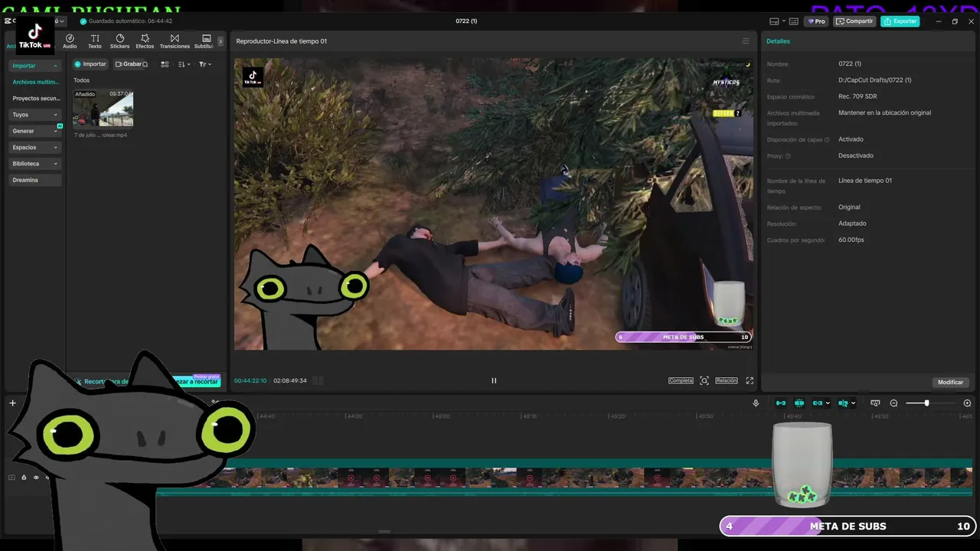Click the Completa preview quality button
Screen dimensions: 980x551
[681, 380]
